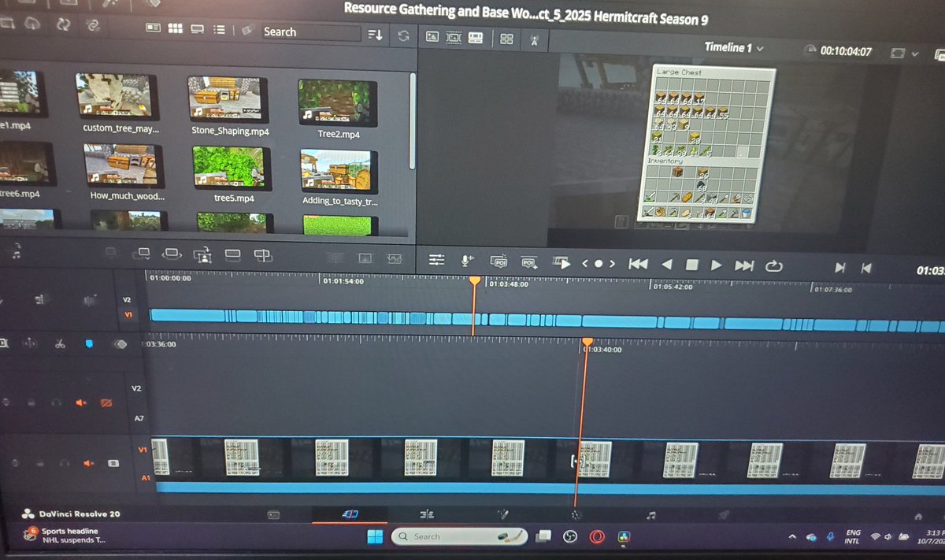Screen dimensions: 945x560
Task: Open the Media page tab
Action: (x=273, y=514)
